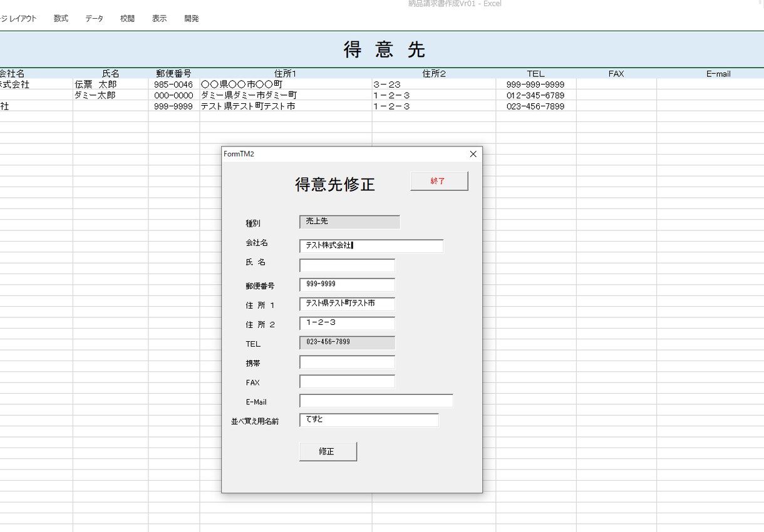Screen dimensions: 764x532
Task: Open the 開発 ribbon tab
Action: click(x=192, y=19)
